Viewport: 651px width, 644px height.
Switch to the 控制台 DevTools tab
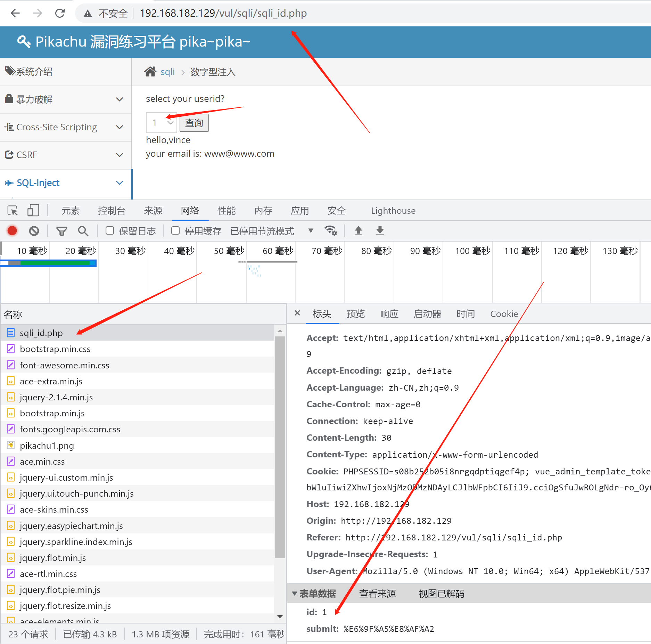click(x=112, y=211)
